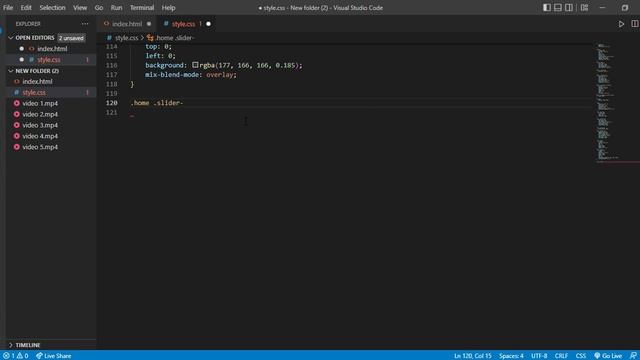
Task: Start Live Share from status bar
Action: tap(53, 356)
